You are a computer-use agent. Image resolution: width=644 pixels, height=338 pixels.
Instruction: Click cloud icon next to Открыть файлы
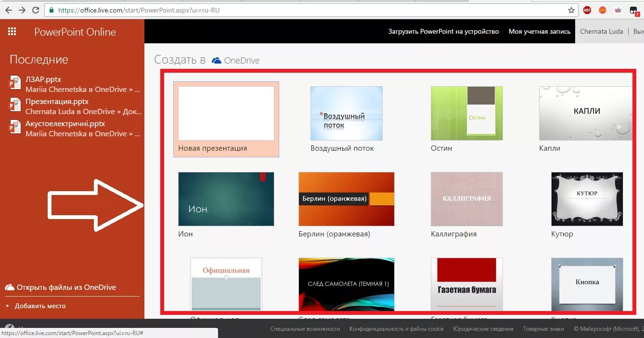(x=10, y=287)
